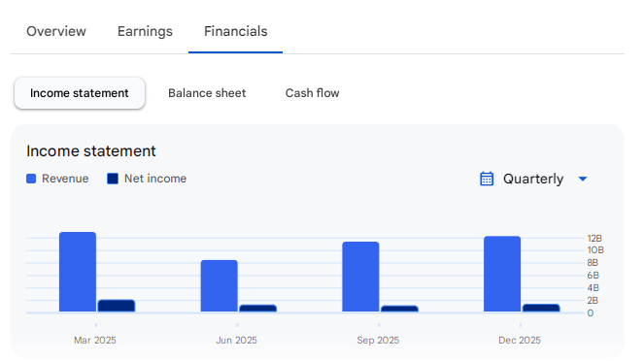The image size is (644, 361).
Task: Select the Sep 2025 revenue bar
Action: (360, 277)
